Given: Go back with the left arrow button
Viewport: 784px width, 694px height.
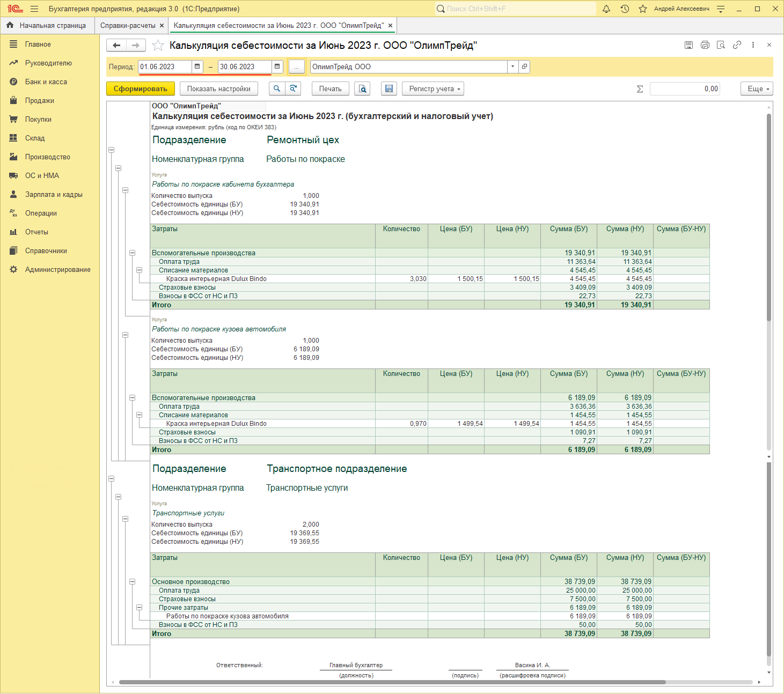Looking at the screenshot, I should pyautogui.click(x=116, y=45).
